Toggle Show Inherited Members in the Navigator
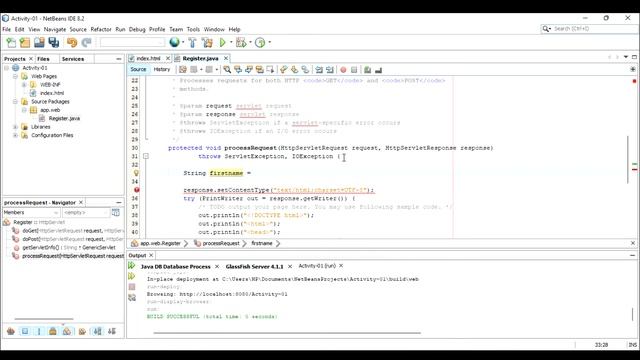This screenshot has width=640, height=360. coord(11,331)
